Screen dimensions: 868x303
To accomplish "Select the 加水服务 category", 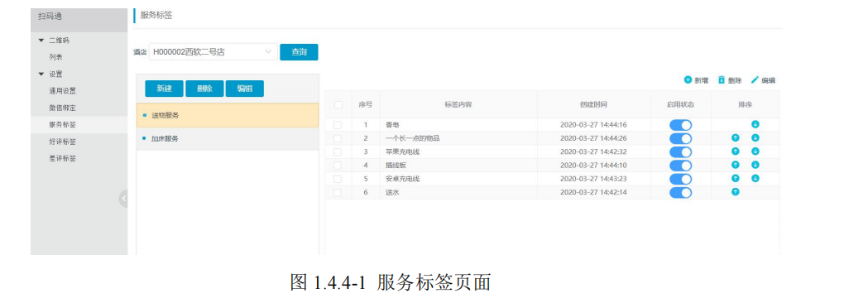I will (x=228, y=138).
